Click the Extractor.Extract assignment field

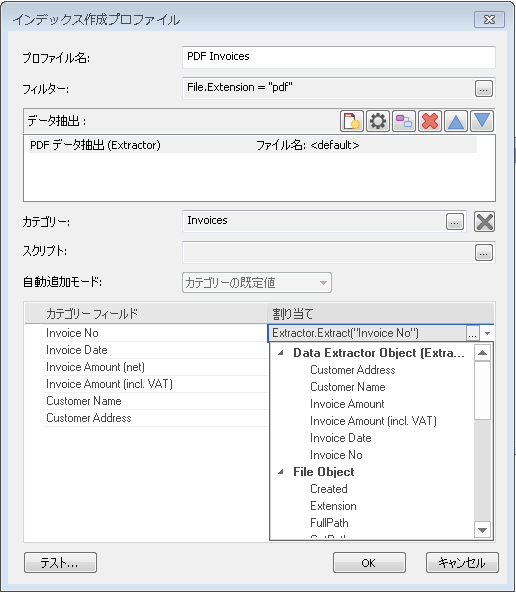367,333
